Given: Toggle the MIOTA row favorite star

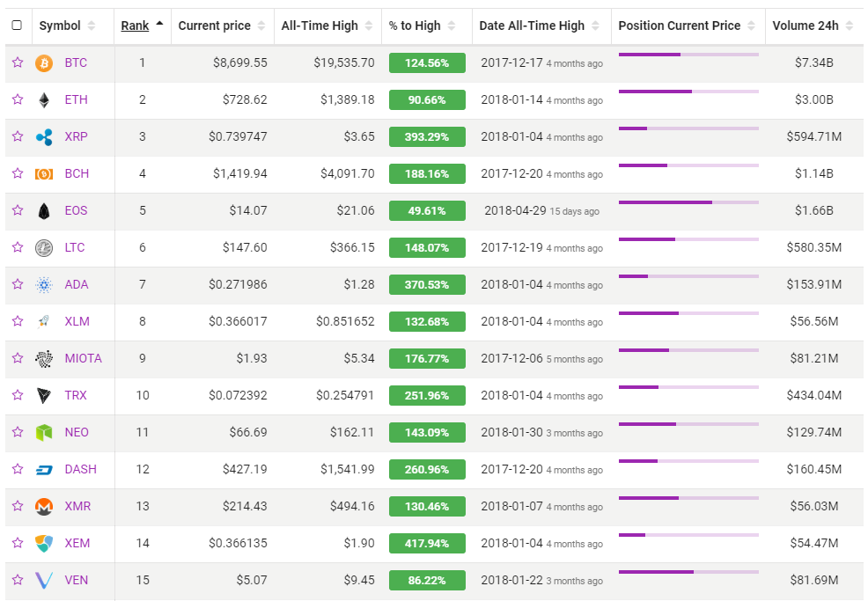Looking at the screenshot, I should [18, 358].
